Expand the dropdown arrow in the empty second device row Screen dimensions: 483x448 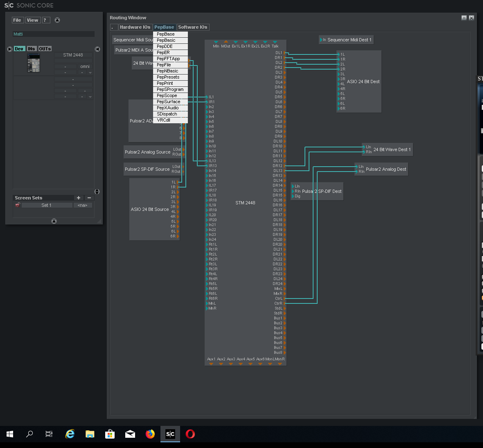(x=90, y=97)
